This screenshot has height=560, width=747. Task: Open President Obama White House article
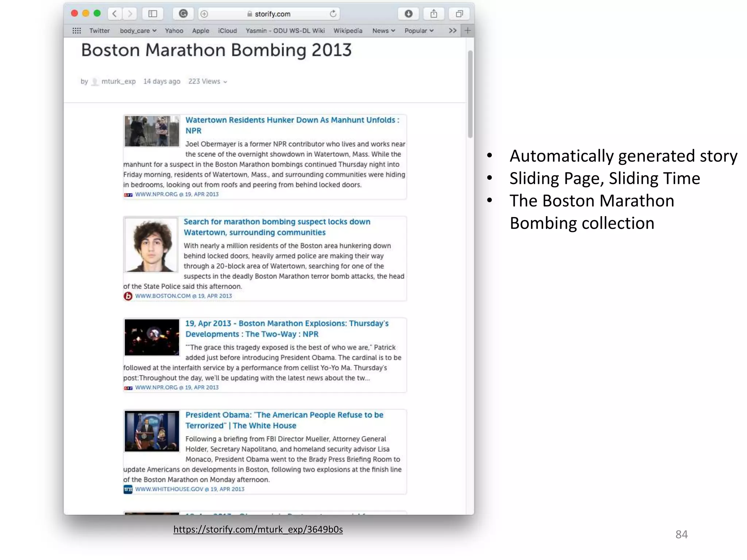tap(285, 420)
